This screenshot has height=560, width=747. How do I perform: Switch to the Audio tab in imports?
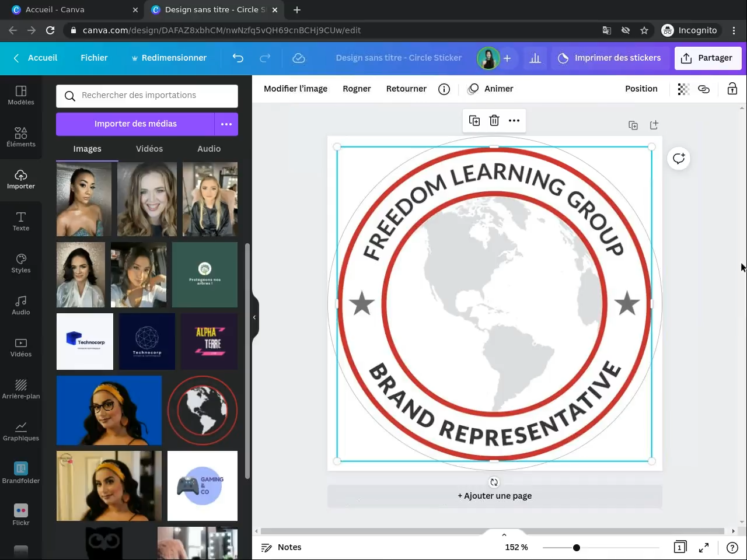[x=209, y=149]
